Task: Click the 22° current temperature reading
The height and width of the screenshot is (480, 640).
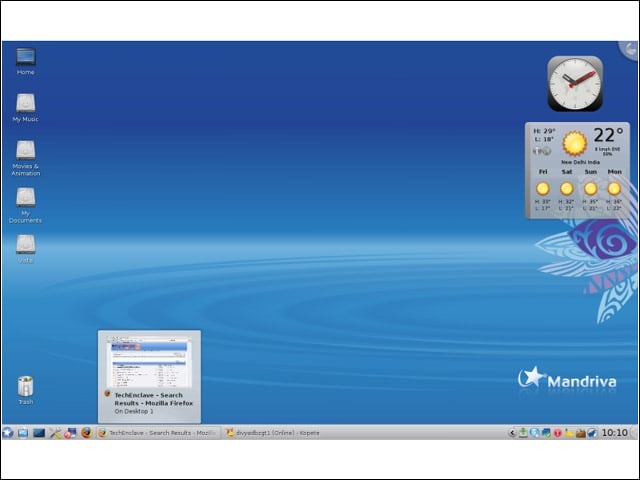Action: [608, 135]
